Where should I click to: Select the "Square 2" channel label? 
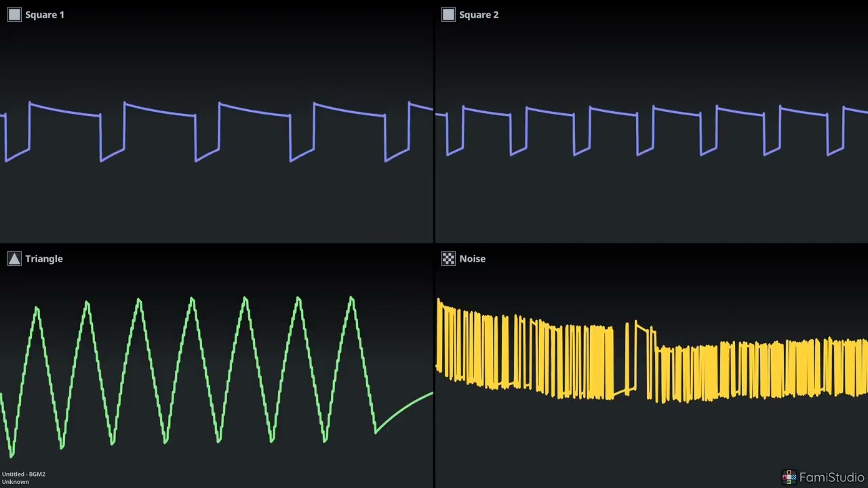(x=479, y=14)
